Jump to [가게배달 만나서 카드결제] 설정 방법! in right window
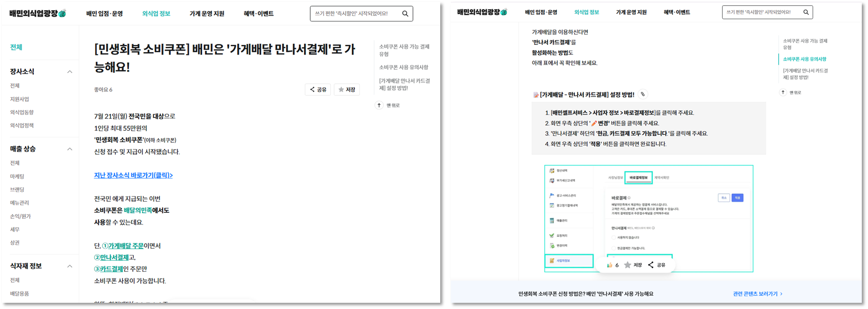Image resolution: width=868 pixels, height=309 pixels. pos(805,74)
